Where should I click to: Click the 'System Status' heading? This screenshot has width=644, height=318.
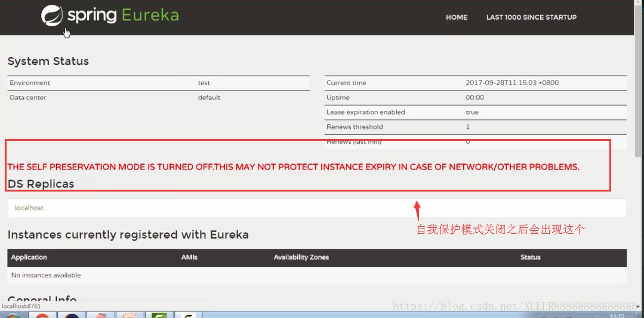coord(48,61)
